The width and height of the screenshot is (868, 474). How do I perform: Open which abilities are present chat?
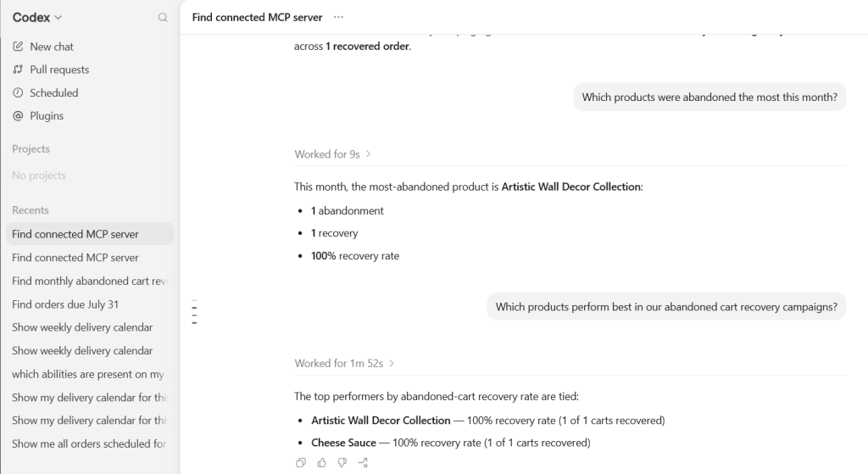pyautogui.click(x=90, y=374)
